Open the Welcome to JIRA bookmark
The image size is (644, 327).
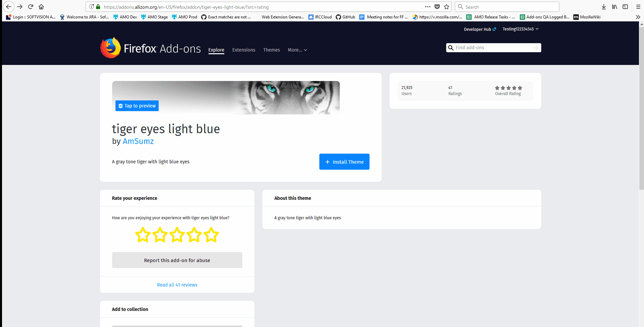84,17
